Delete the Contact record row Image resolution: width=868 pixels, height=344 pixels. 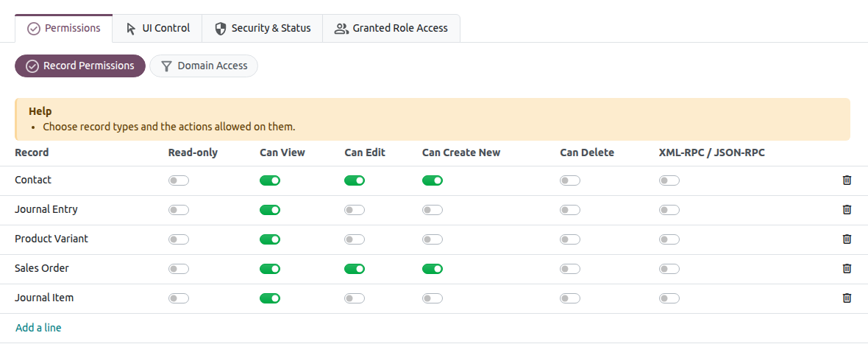(847, 180)
